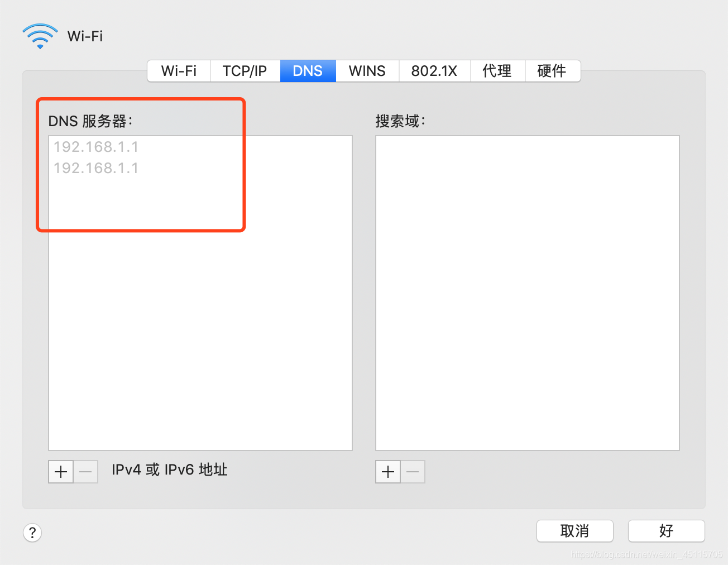Click the 取消 (Cancel) button
Image resolution: width=728 pixels, height=565 pixels.
click(x=575, y=531)
